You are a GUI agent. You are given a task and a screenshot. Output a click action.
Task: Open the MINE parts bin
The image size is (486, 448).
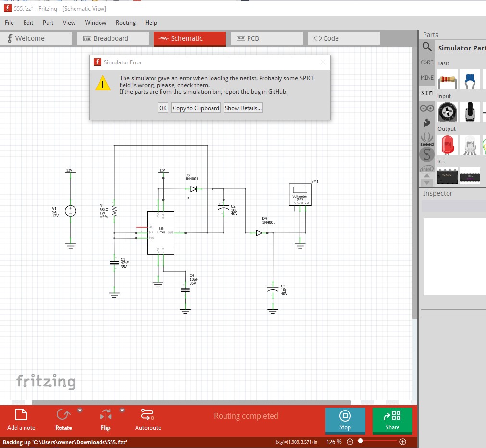427,78
